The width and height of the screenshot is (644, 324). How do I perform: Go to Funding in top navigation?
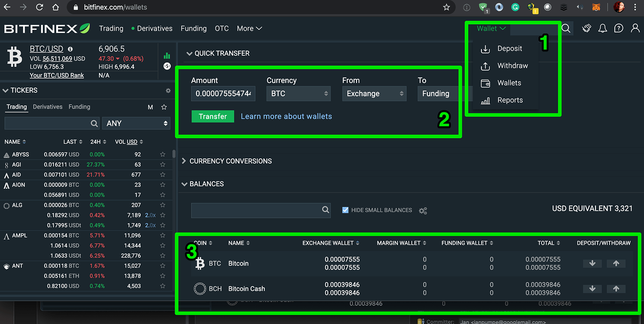click(x=194, y=28)
